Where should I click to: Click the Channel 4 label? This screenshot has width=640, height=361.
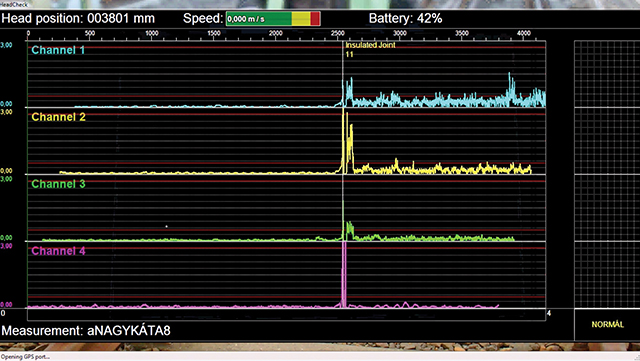[x=58, y=251]
